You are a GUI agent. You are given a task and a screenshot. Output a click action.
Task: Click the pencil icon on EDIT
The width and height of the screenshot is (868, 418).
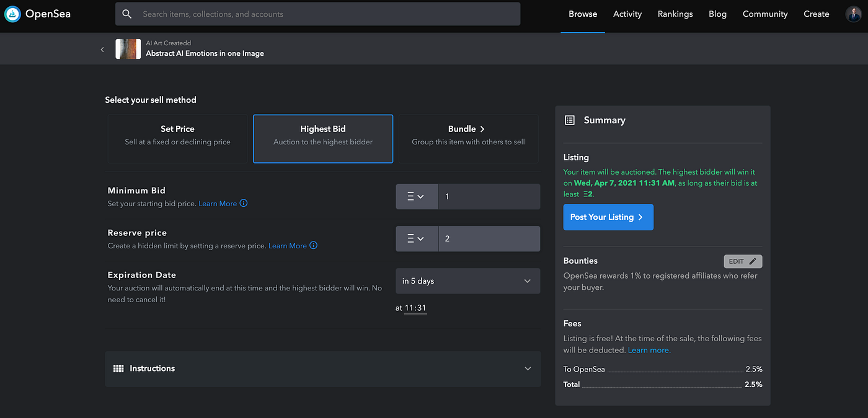point(753,261)
